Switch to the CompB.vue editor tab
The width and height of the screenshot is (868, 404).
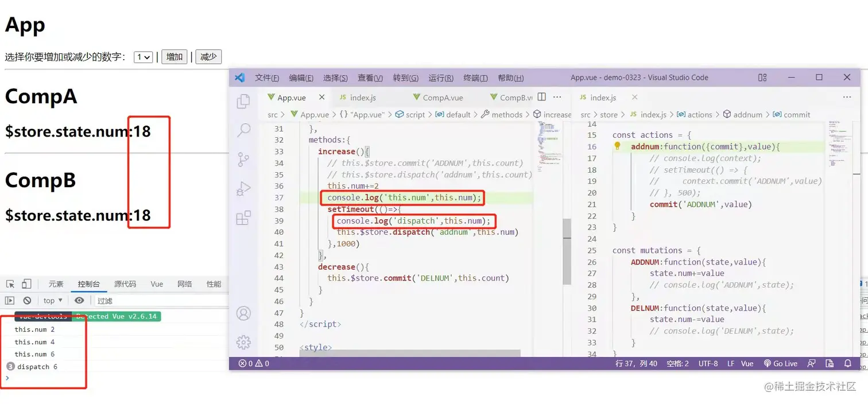[510, 97]
